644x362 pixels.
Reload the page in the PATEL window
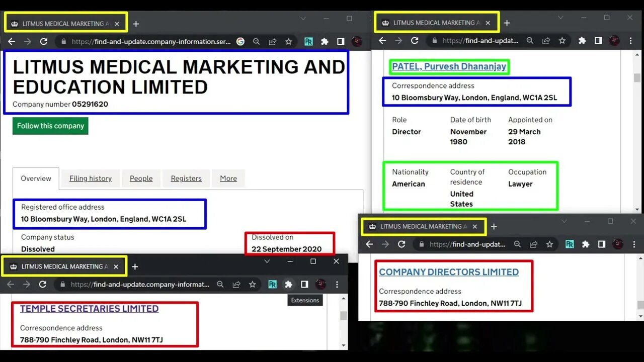415,41
